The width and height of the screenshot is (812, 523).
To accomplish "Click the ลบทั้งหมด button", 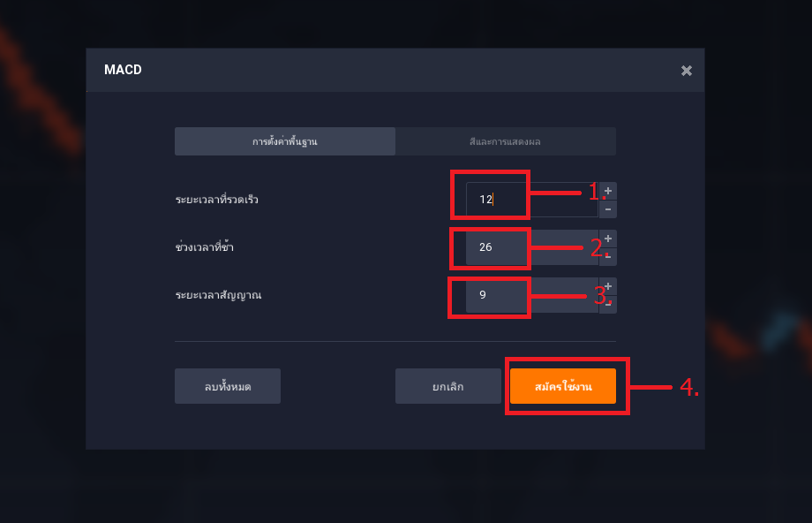I will (x=228, y=386).
